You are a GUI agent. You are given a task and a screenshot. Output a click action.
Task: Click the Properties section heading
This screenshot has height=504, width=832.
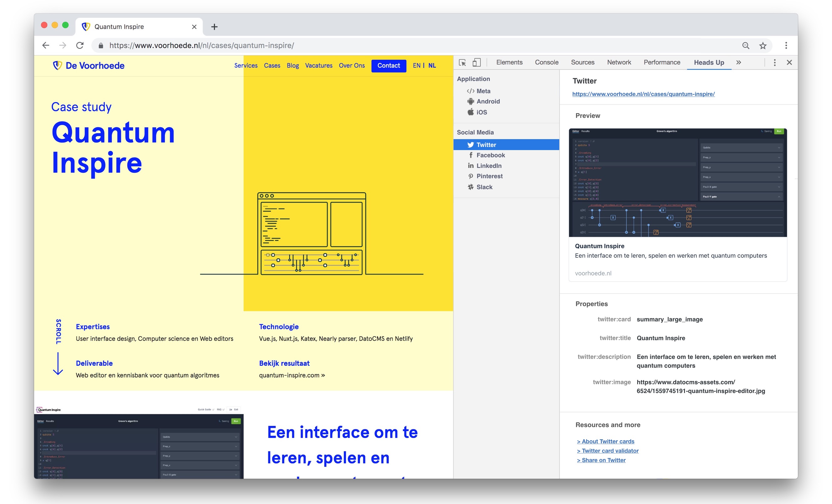coord(591,304)
